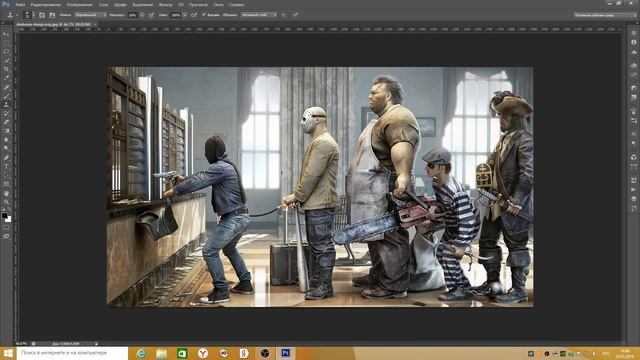
Task: Open the Изображение menu
Action: click(80, 5)
